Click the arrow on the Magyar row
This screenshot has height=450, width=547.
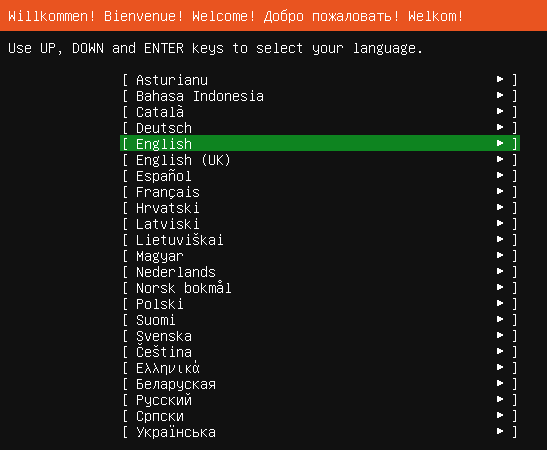(x=500, y=255)
